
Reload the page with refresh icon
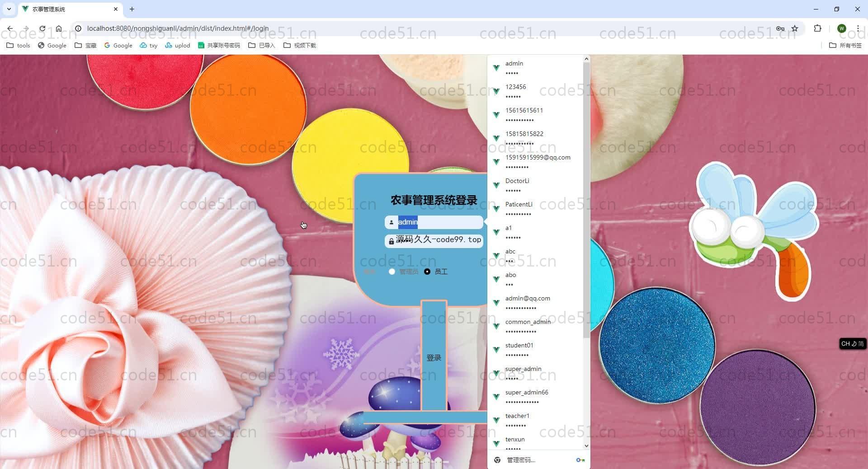coord(42,28)
